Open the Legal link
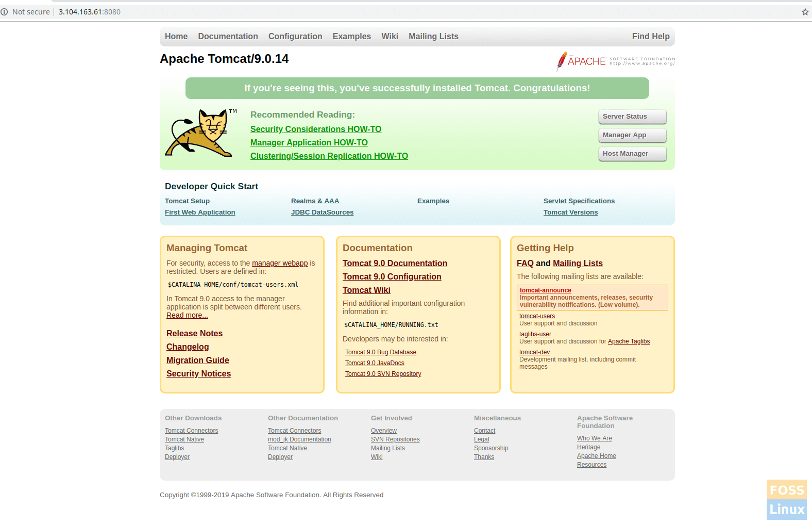Viewport: 812px width, 525px height. [x=482, y=439]
